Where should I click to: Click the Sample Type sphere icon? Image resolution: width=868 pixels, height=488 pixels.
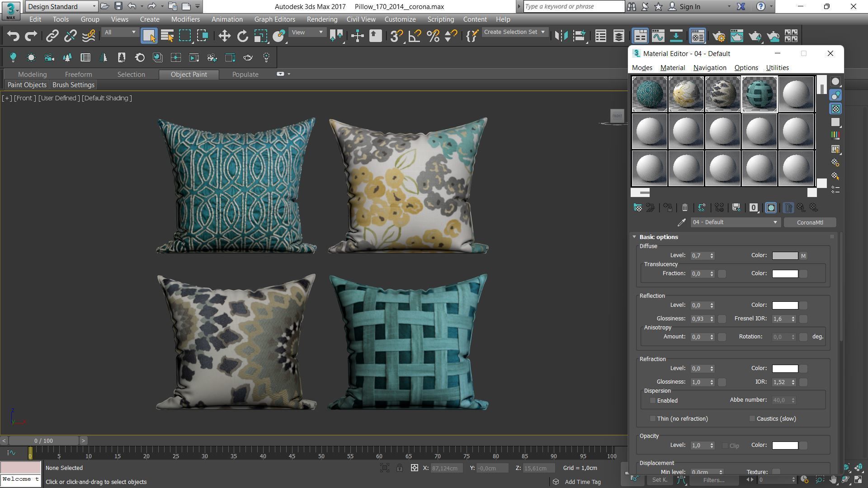pyautogui.click(x=835, y=82)
